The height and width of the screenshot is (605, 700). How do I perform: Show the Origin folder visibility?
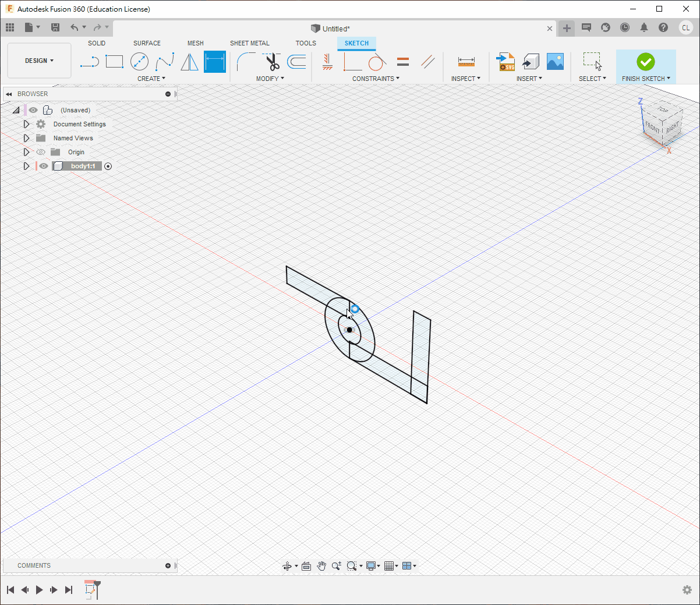point(41,152)
